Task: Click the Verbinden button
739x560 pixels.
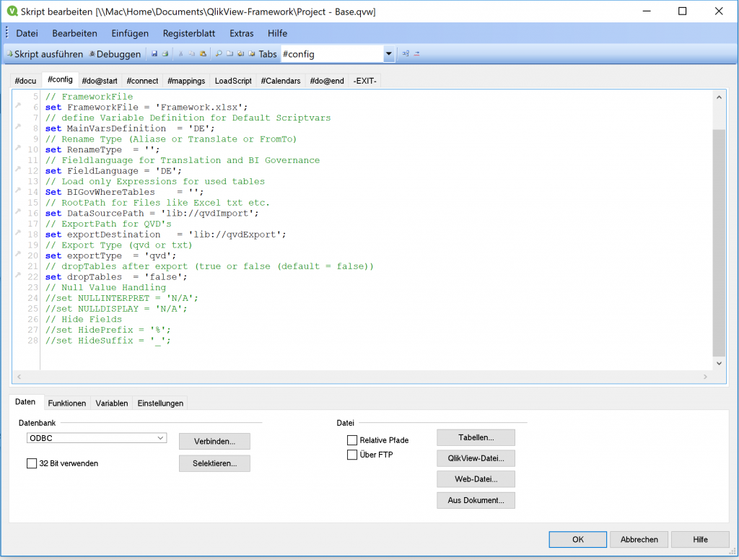Action: click(x=214, y=441)
